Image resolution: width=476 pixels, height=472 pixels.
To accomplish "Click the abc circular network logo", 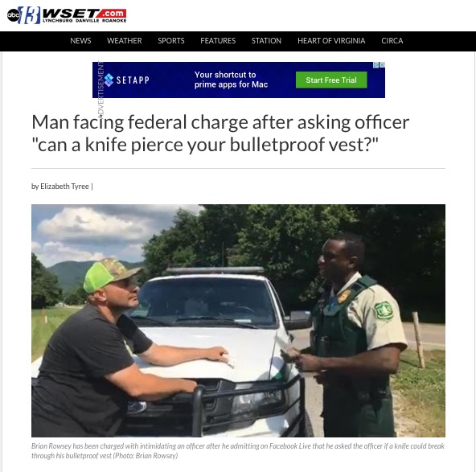I will [14, 14].
